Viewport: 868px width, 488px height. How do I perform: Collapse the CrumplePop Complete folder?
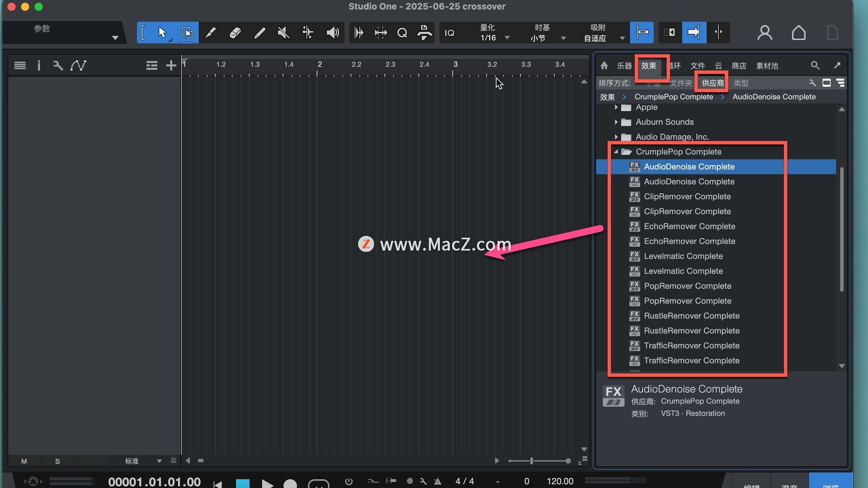[x=616, y=152]
